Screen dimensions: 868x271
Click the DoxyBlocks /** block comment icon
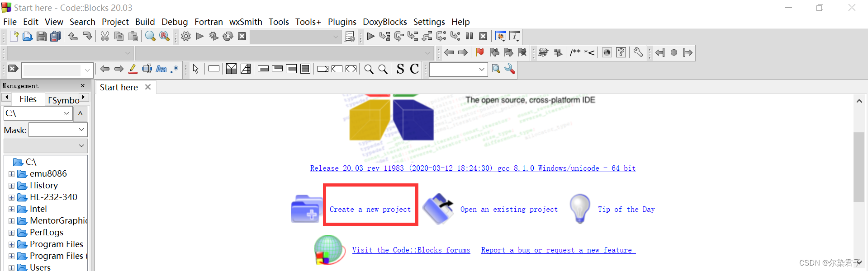tap(575, 52)
